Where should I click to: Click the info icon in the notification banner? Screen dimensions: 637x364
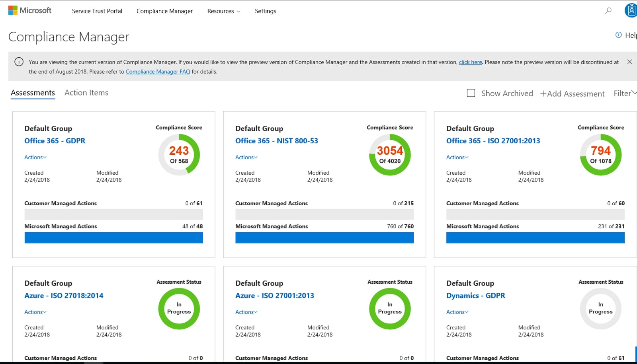point(18,62)
